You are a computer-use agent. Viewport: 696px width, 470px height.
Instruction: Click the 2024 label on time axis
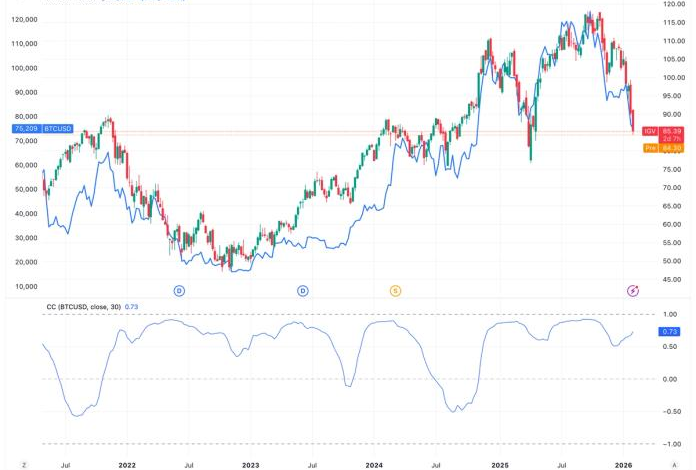(x=374, y=465)
